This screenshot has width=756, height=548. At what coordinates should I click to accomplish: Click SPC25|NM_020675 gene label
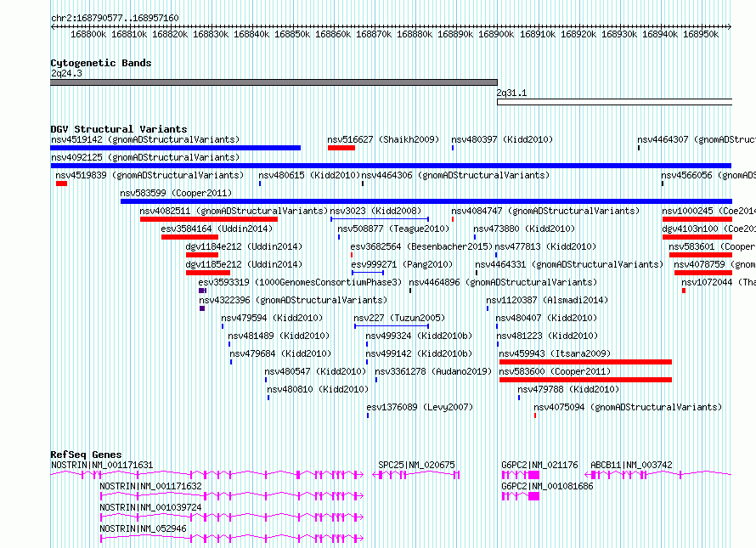point(416,465)
